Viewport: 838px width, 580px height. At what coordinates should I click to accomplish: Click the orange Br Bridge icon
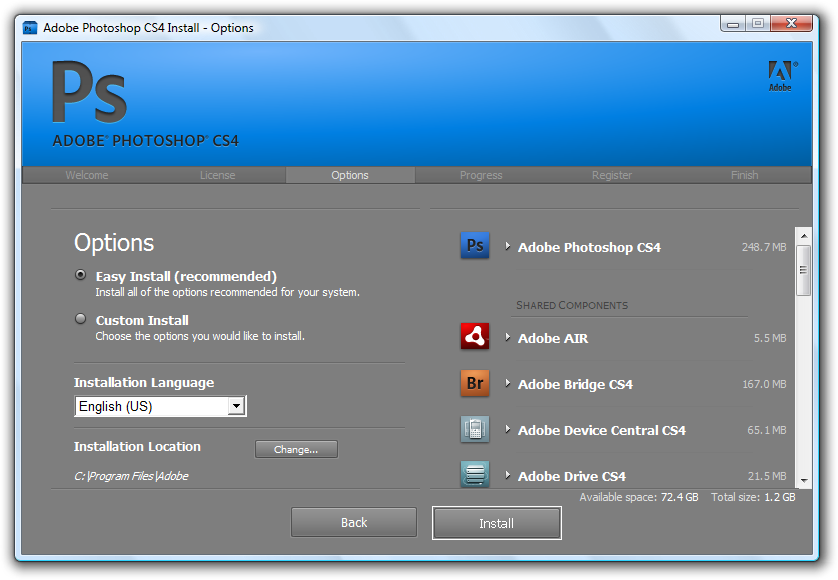(x=475, y=383)
